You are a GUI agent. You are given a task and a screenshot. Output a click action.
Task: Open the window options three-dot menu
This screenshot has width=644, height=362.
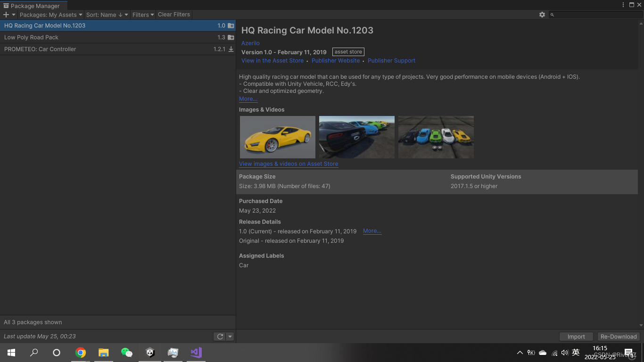(x=623, y=4)
